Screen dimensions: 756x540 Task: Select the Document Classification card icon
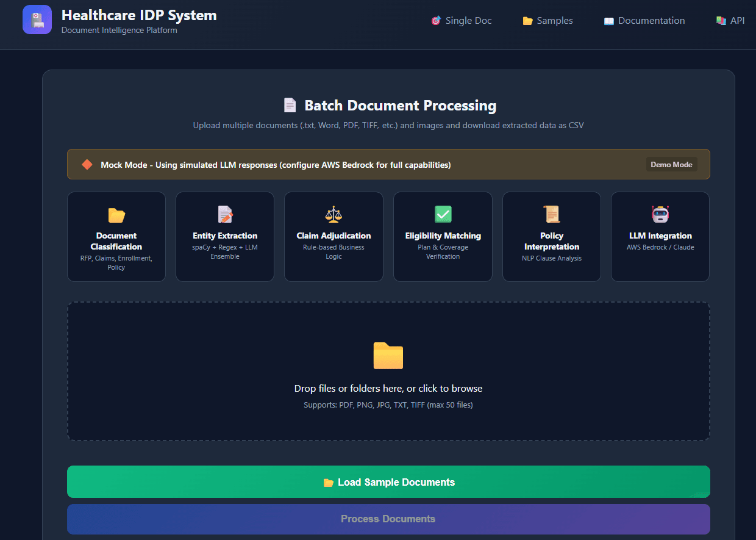click(x=116, y=215)
